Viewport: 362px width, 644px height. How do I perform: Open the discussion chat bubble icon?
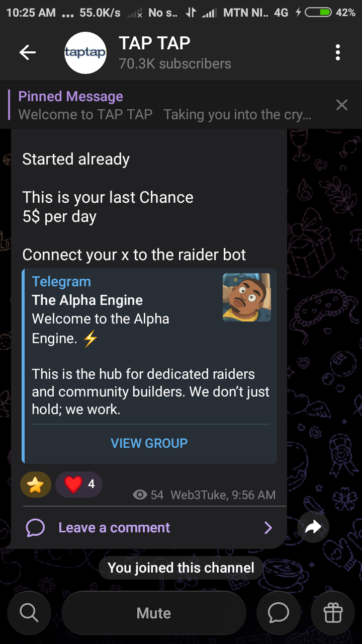click(278, 613)
